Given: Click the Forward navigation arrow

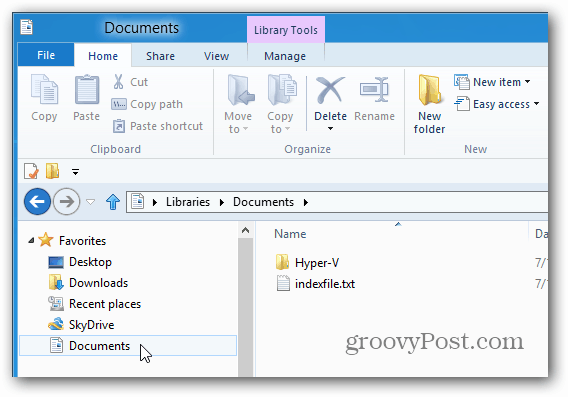Looking at the screenshot, I should click(66, 201).
